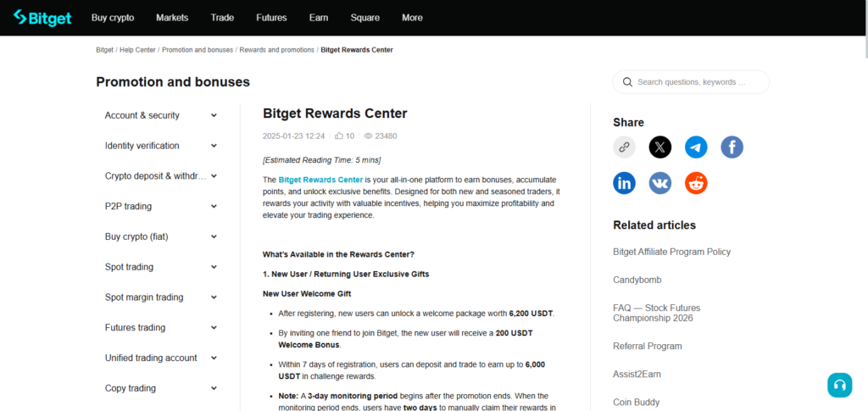Expand Spot trading section

214,267
